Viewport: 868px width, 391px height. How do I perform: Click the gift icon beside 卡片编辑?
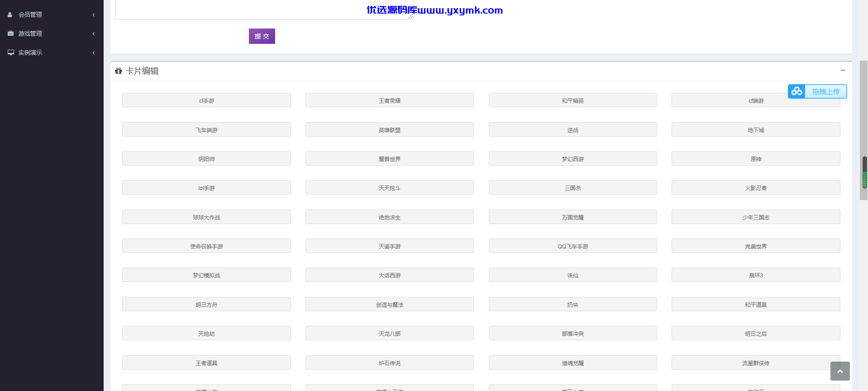pos(119,71)
